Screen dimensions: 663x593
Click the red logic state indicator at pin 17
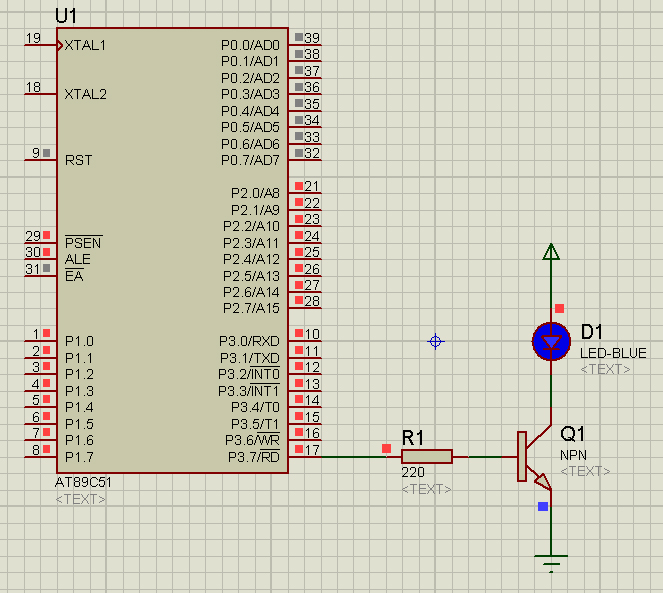tap(299, 449)
